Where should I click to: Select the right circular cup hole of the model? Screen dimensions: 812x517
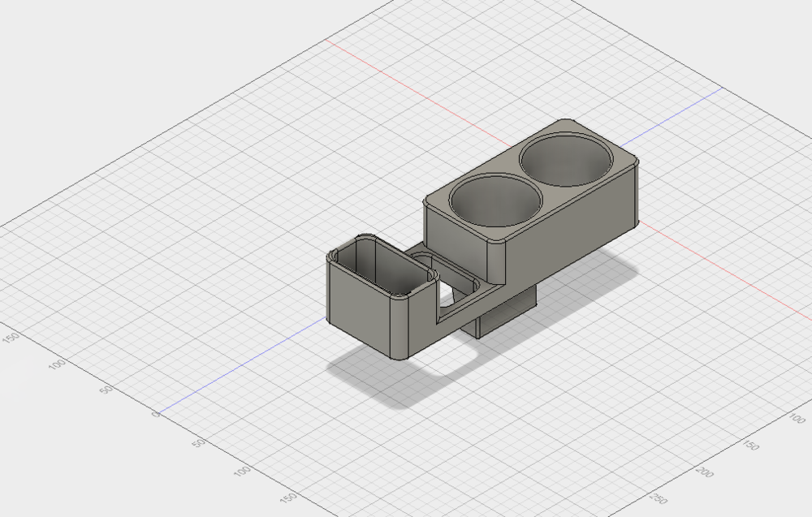coord(566,159)
